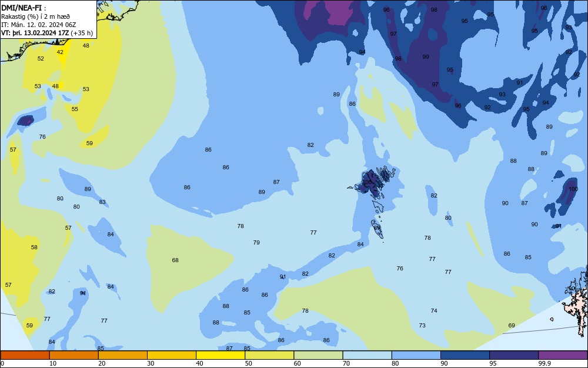Select the dark blue 90–95 legend swatch
Viewport: 588px width, 368px height.
tap(465, 355)
